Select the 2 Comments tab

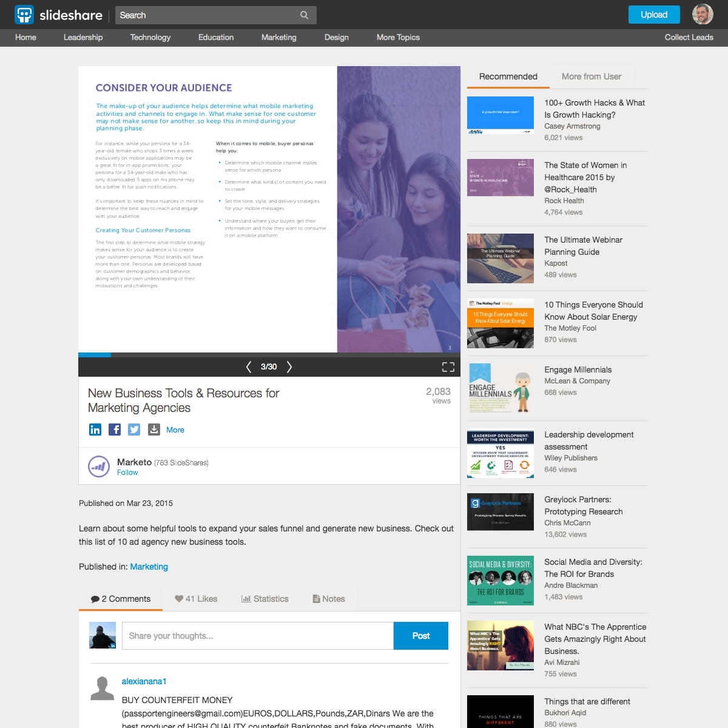tap(121, 599)
